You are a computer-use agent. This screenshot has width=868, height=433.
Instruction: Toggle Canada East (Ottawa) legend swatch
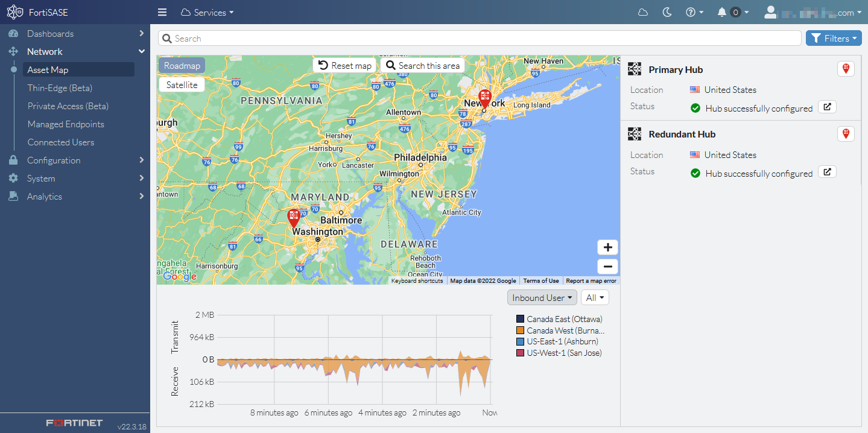pos(520,319)
